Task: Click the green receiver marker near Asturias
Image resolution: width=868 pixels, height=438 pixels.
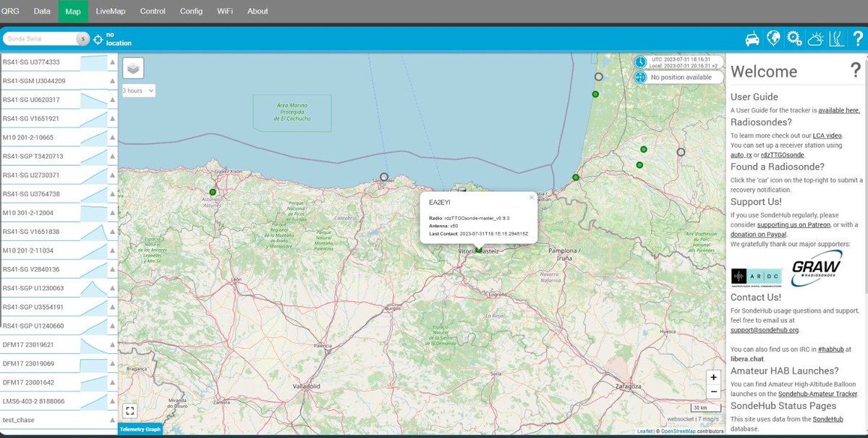Action: tap(213, 192)
